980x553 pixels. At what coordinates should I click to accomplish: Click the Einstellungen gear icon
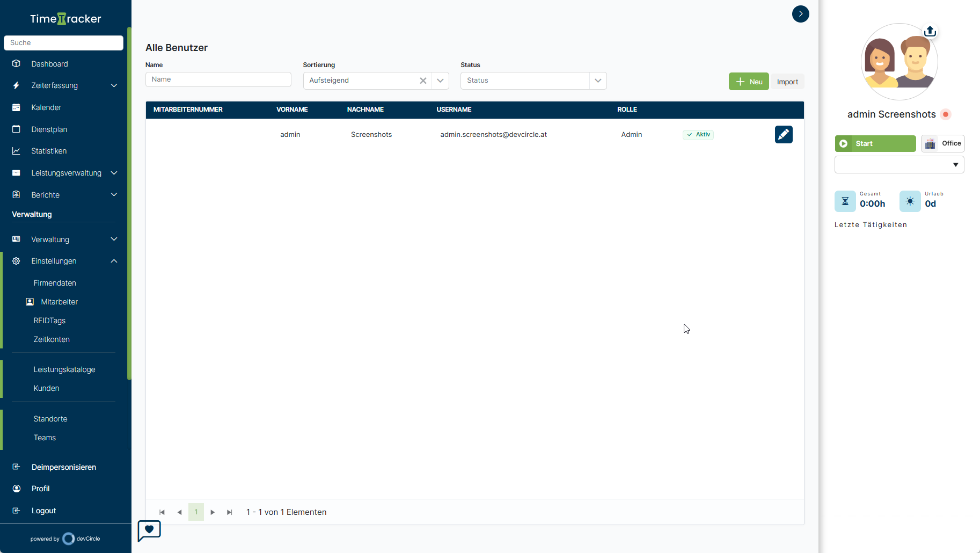tap(16, 261)
